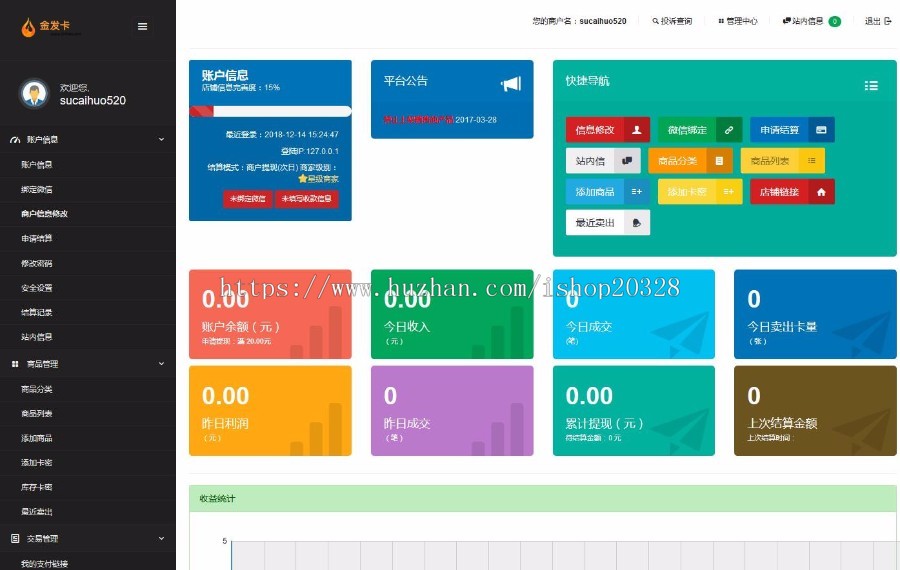The height and width of the screenshot is (570, 900).
Task: Click the 收益统计 chart panel header
Action: tap(543, 498)
